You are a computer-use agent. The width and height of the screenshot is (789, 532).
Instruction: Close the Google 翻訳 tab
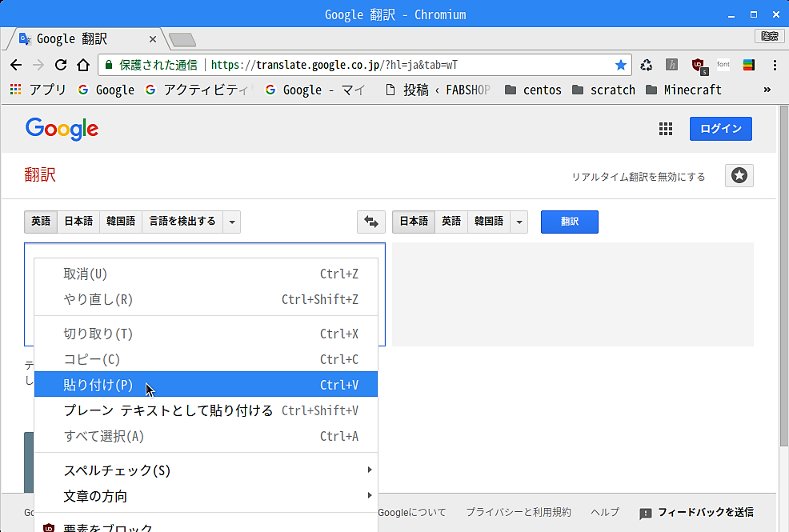153,39
